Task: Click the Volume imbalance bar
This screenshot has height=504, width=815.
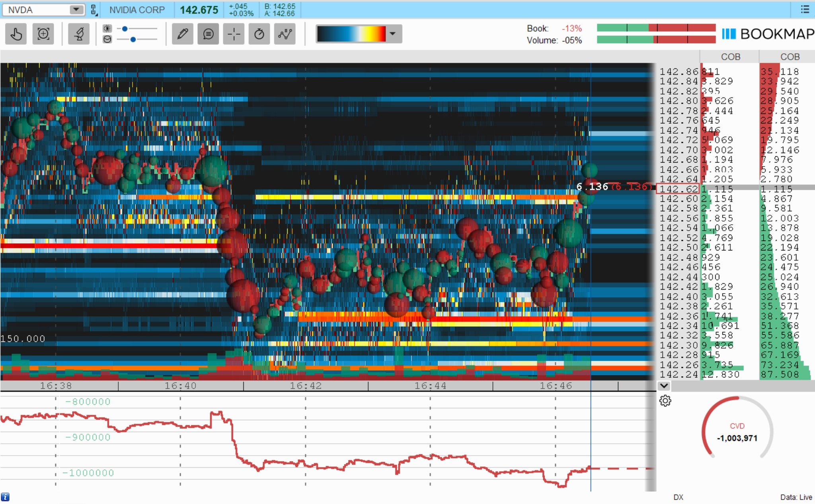Action: coord(656,39)
